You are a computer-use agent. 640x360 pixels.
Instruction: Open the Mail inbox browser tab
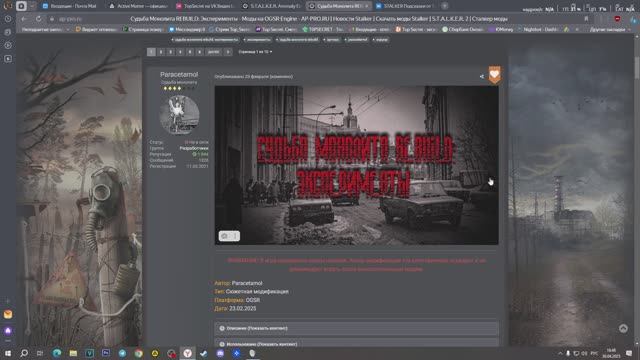(70, 6)
